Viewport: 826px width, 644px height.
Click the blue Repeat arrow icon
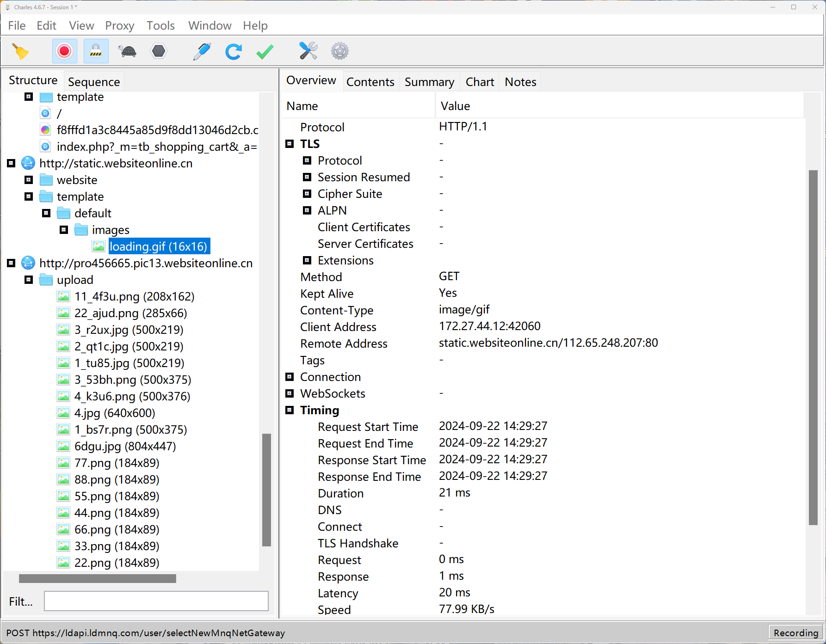coord(234,51)
